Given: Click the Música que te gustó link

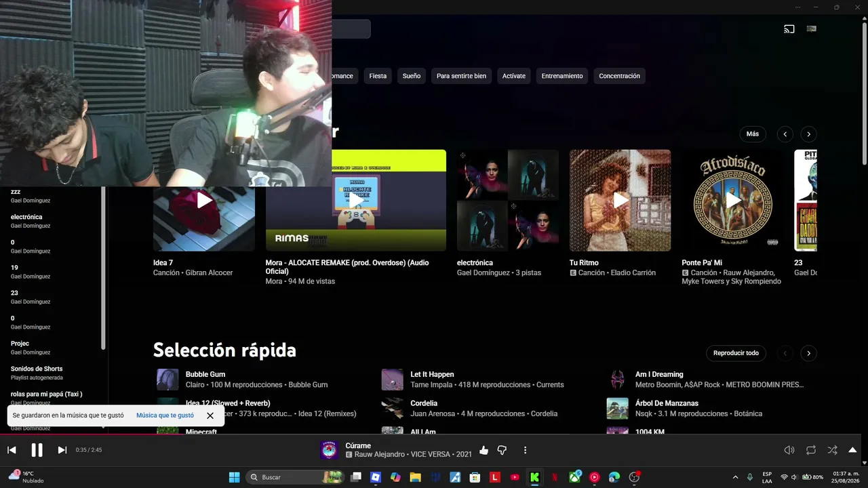Looking at the screenshot, I should pyautogui.click(x=165, y=415).
